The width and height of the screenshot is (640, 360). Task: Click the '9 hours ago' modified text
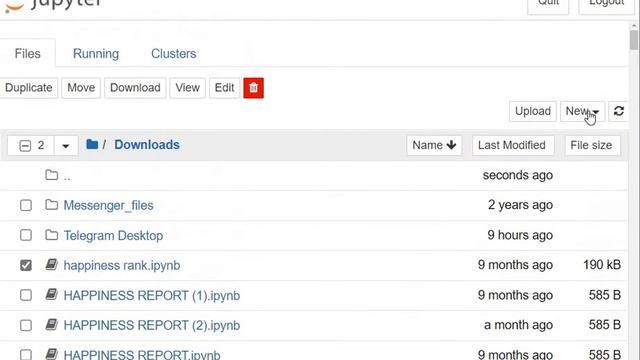tap(520, 235)
